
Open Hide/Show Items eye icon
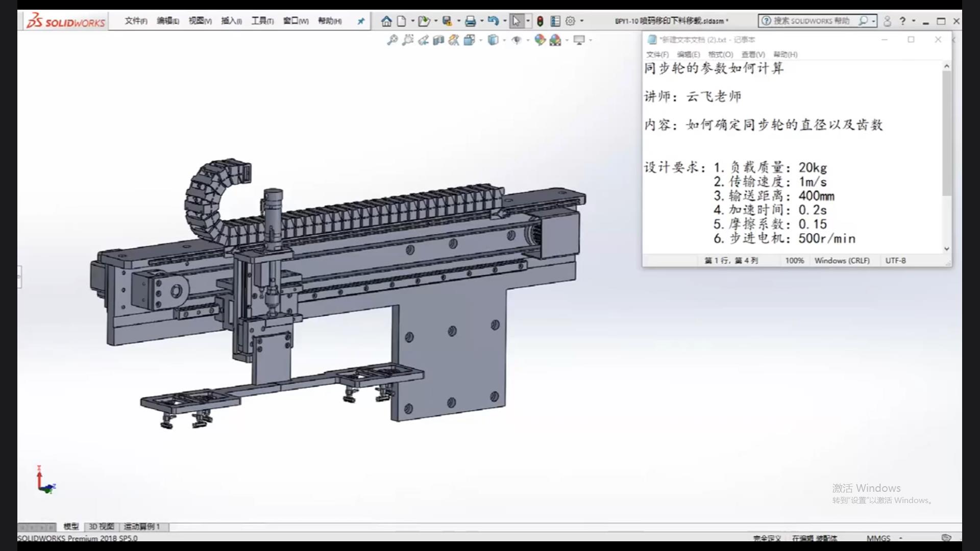tap(516, 40)
